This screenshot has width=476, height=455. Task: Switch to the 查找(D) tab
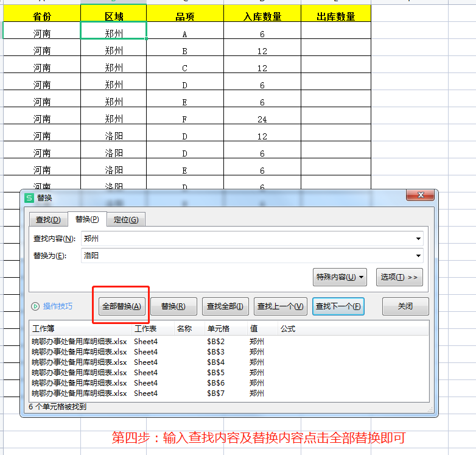48,220
